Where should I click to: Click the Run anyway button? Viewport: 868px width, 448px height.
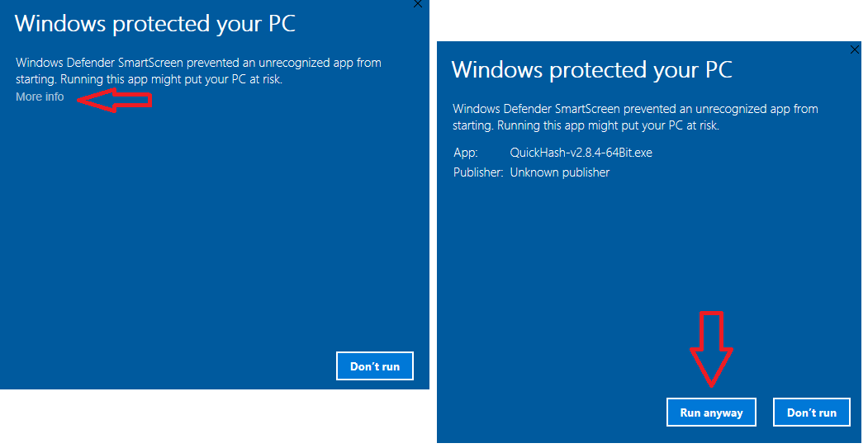pos(711,413)
